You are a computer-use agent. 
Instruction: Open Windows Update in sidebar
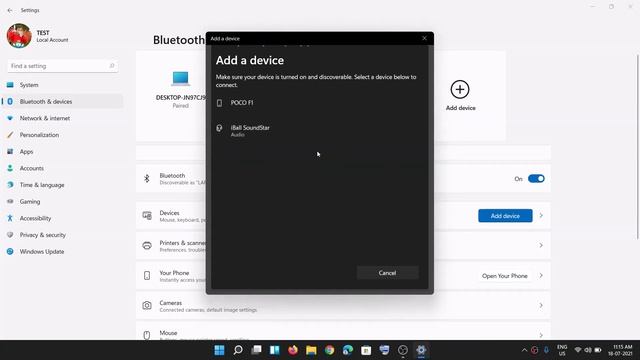(x=62, y=252)
